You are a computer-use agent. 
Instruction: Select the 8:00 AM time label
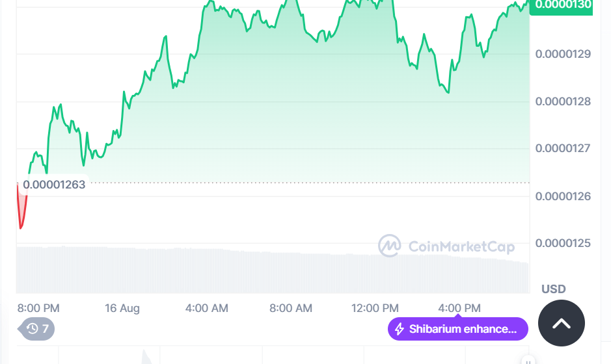(x=291, y=308)
